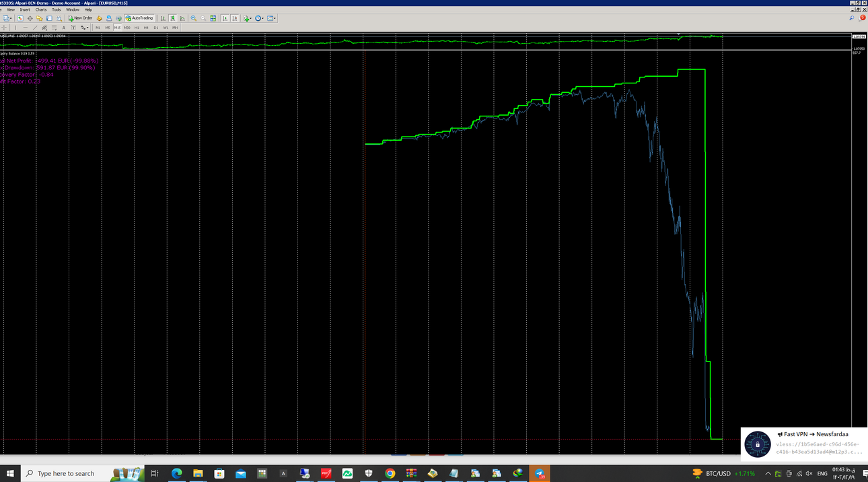Image resolution: width=868 pixels, height=482 pixels.
Task: Open the taskbar clock and date
Action: coord(844,473)
